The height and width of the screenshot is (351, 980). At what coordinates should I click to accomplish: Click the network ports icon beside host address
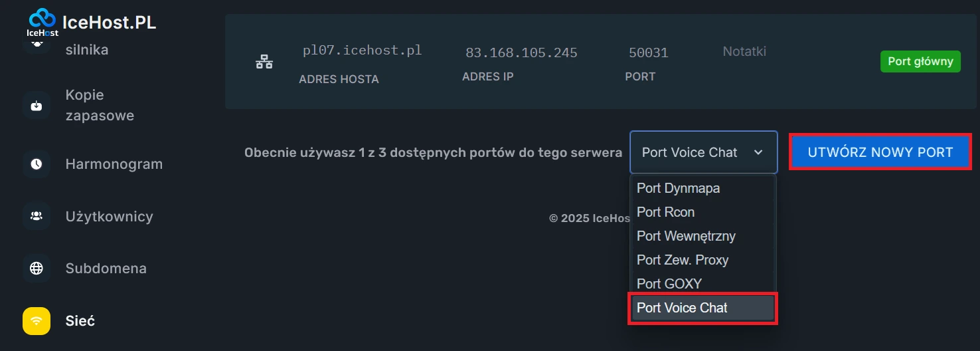pyautogui.click(x=264, y=62)
